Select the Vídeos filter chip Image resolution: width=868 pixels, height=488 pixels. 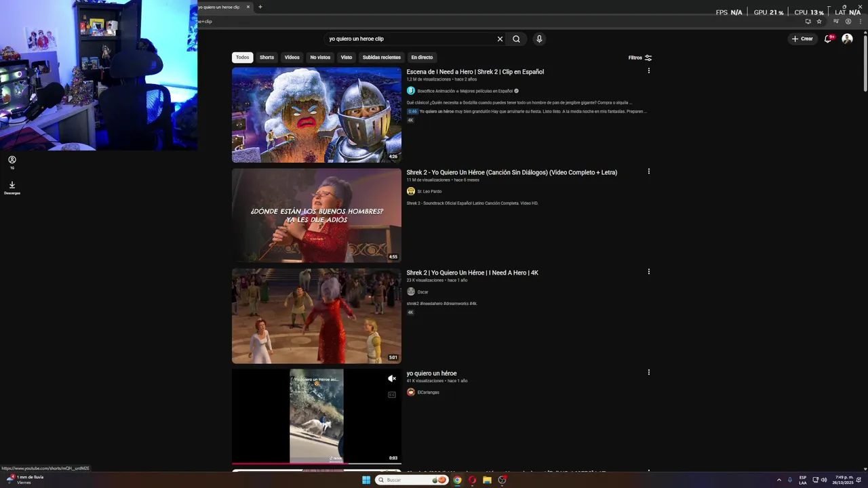292,58
